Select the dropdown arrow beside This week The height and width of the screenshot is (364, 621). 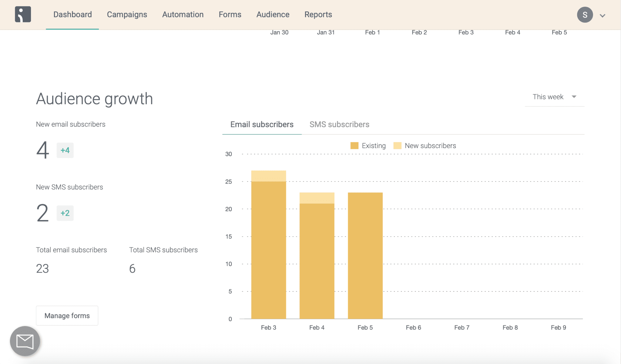point(574,97)
